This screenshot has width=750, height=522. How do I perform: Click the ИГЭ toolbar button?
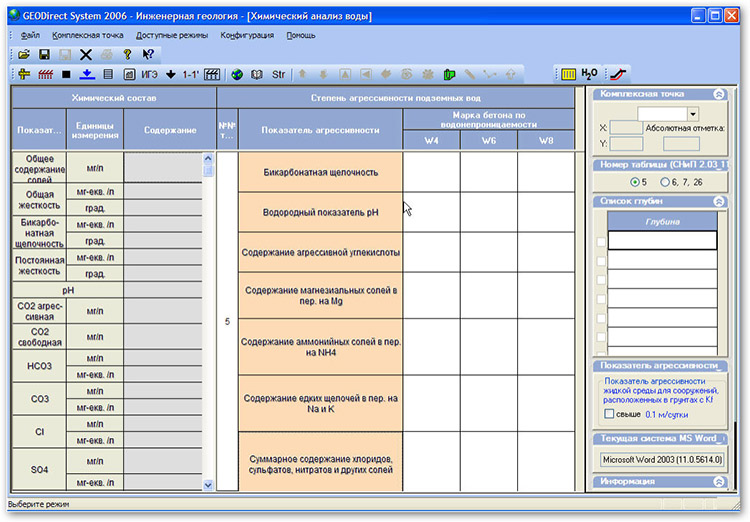point(149,74)
